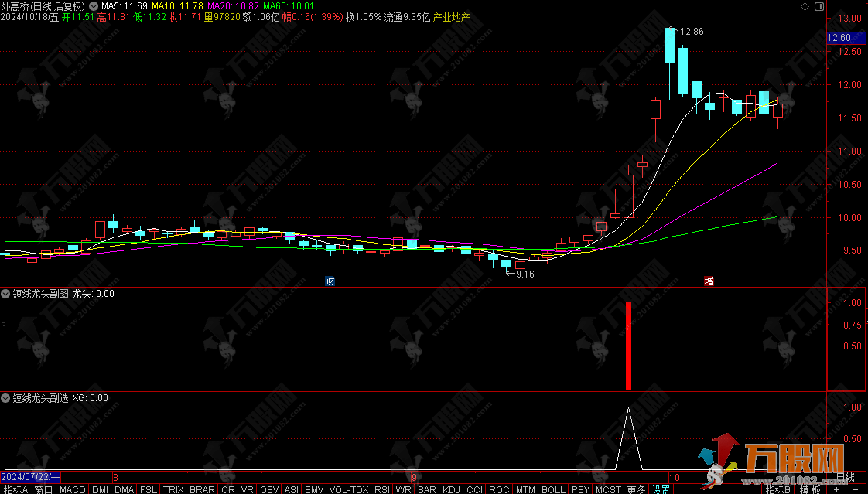Switch to PSY indicator
868x494 pixels.
point(581,489)
